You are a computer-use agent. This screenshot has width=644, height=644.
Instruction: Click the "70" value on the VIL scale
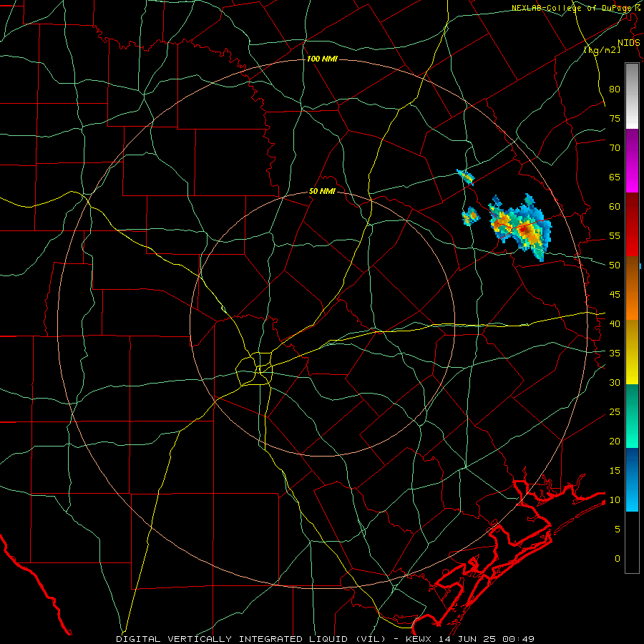pos(615,148)
